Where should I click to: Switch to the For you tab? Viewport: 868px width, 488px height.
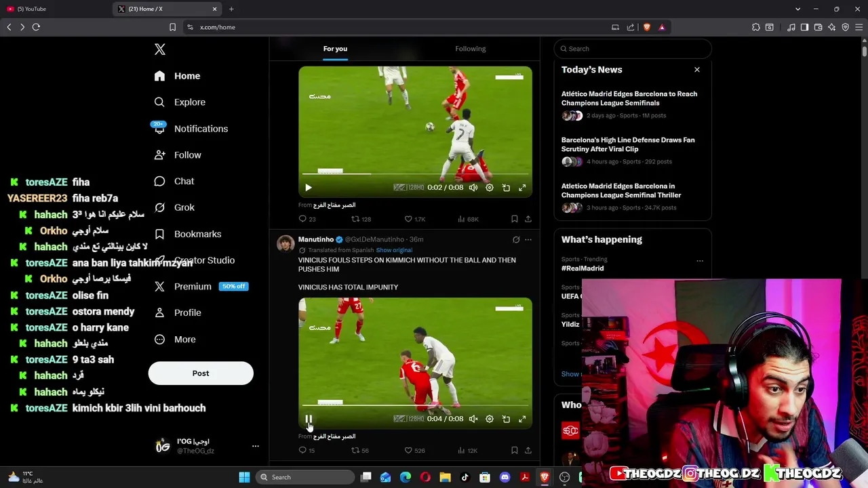(x=335, y=49)
